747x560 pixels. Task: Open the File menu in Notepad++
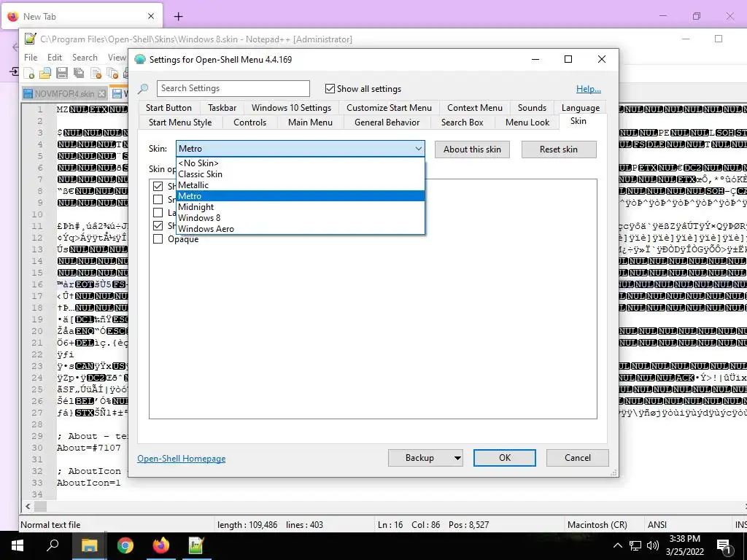tap(31, 57)
